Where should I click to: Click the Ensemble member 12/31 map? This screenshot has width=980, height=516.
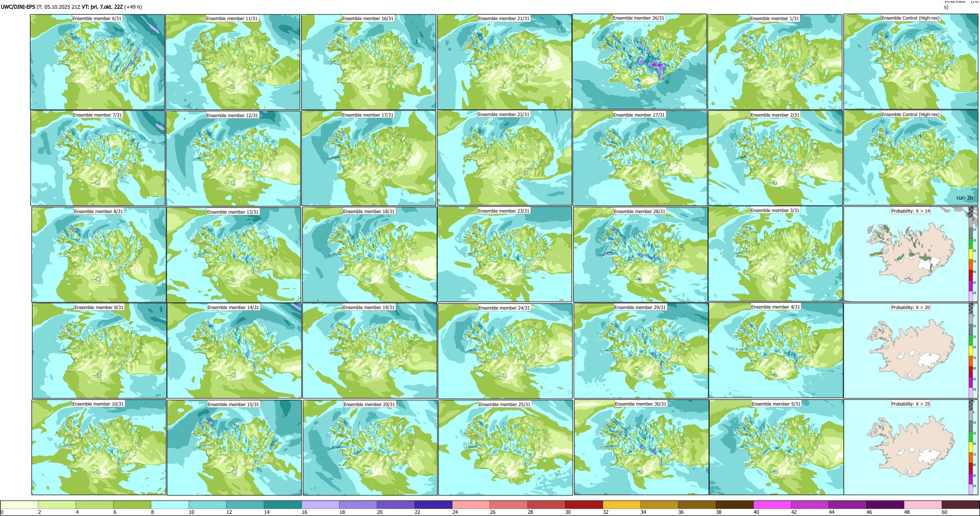[x=233, y=158]
